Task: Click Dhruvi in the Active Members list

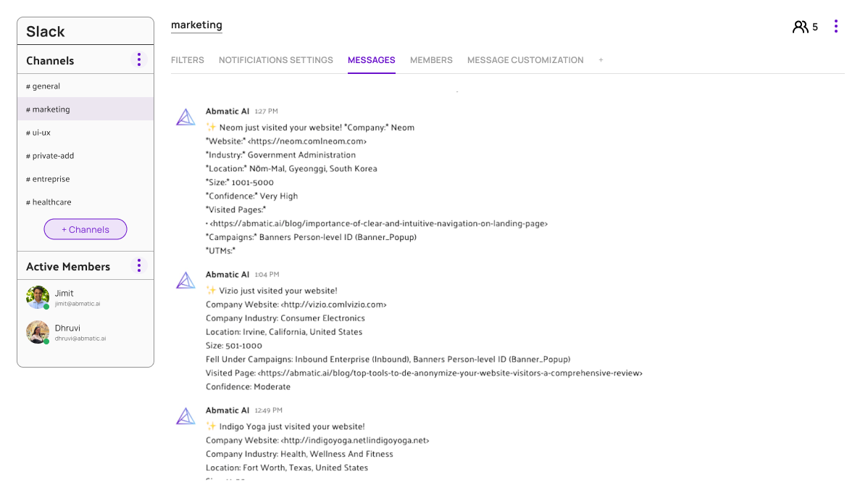Action: point(67,328)
